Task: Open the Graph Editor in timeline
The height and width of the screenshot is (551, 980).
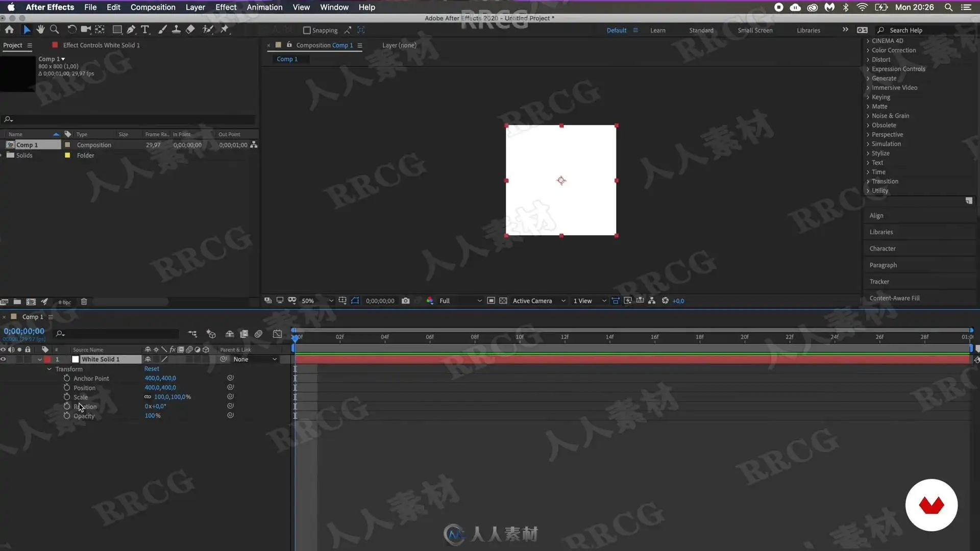Action: click(x=277, y=334)
